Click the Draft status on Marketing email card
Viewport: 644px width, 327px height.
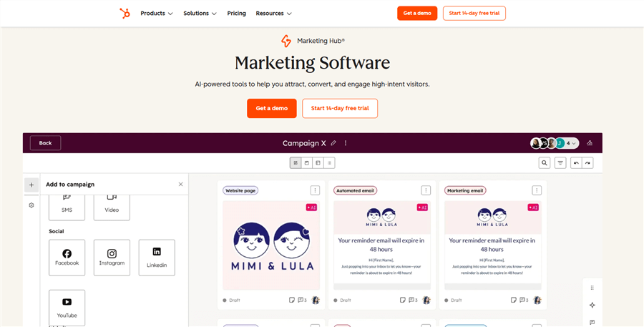(x=454, y=301)
